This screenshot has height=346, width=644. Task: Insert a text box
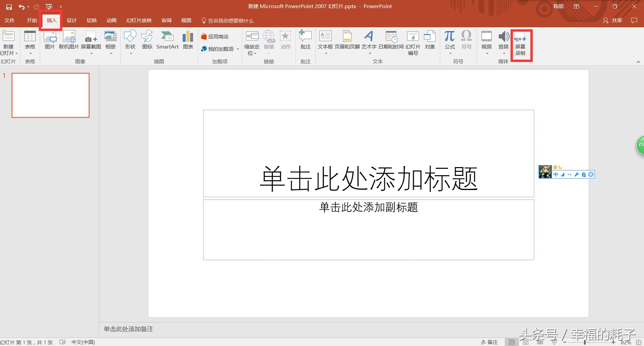pos(325,40)
